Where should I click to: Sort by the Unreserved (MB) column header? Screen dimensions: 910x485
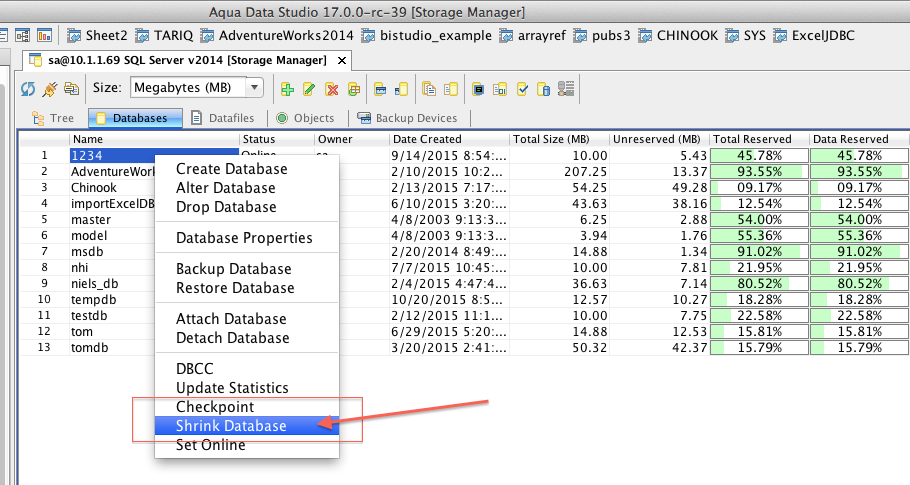tap(659, 139)
